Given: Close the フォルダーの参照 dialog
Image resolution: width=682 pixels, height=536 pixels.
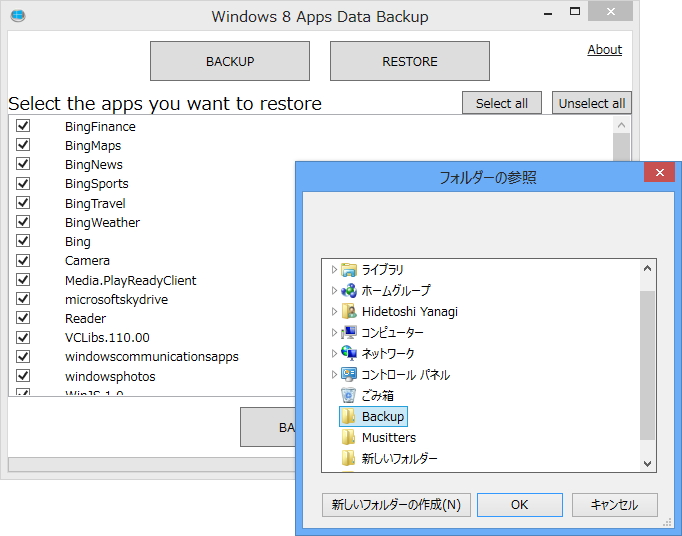Looking at the screenshot, I should (659, 172).
